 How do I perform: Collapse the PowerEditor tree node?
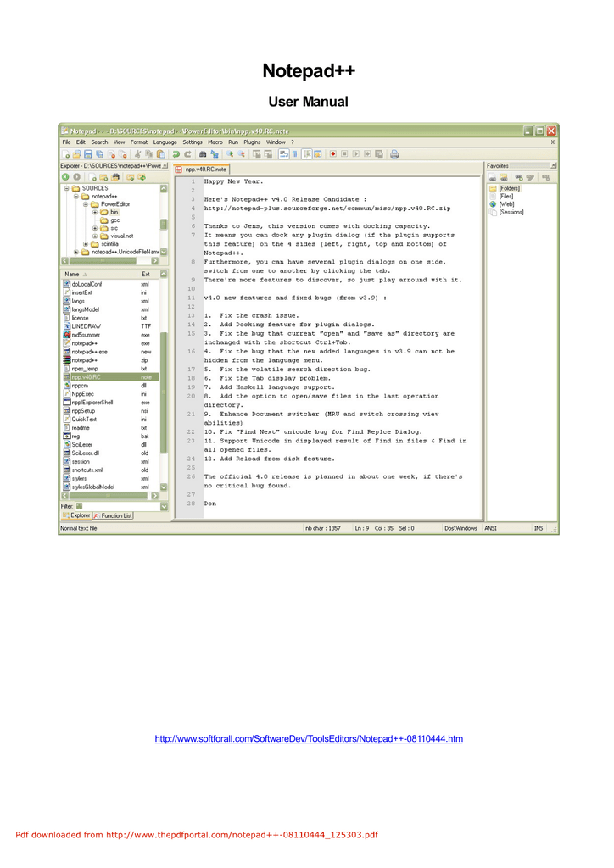86,204
